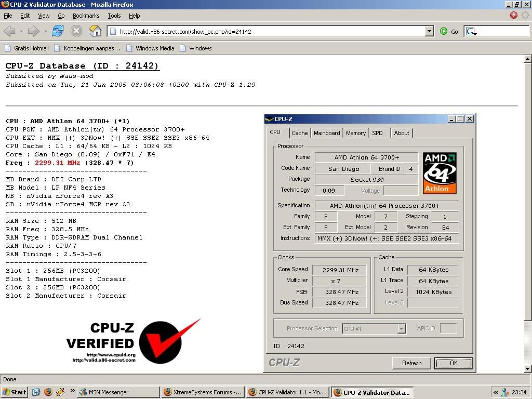
Task: Open the About tab in CPU-Z
Action: 402,133
